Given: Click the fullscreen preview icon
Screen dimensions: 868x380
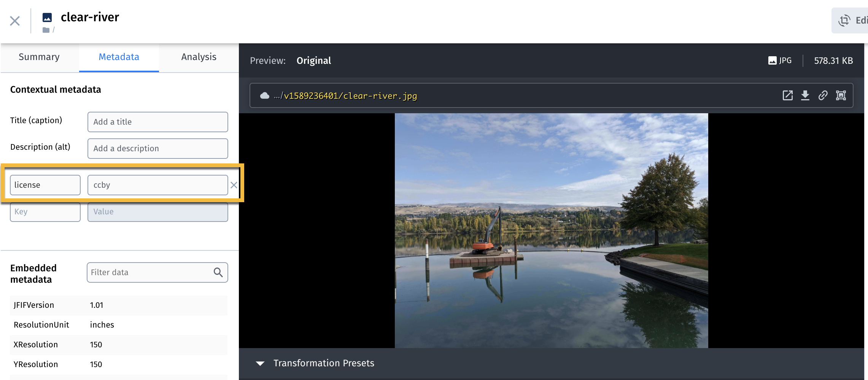Looking at the screenshot, I should 841,95.
